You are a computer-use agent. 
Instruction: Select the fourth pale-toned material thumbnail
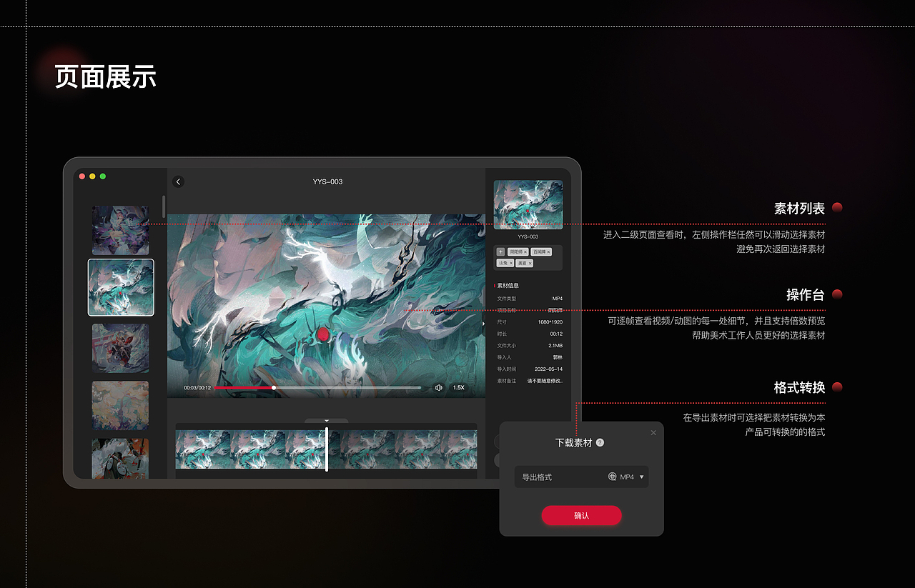tap(120, 405)
